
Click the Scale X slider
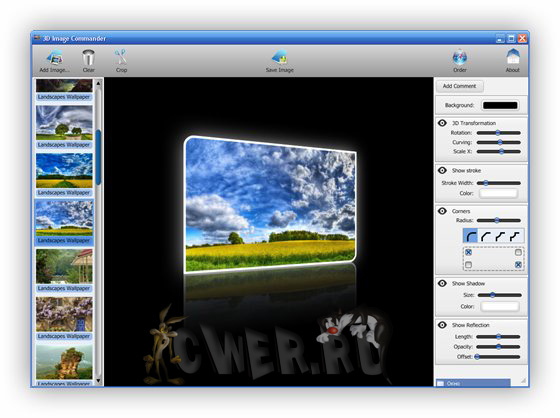[x=499, y=151]
